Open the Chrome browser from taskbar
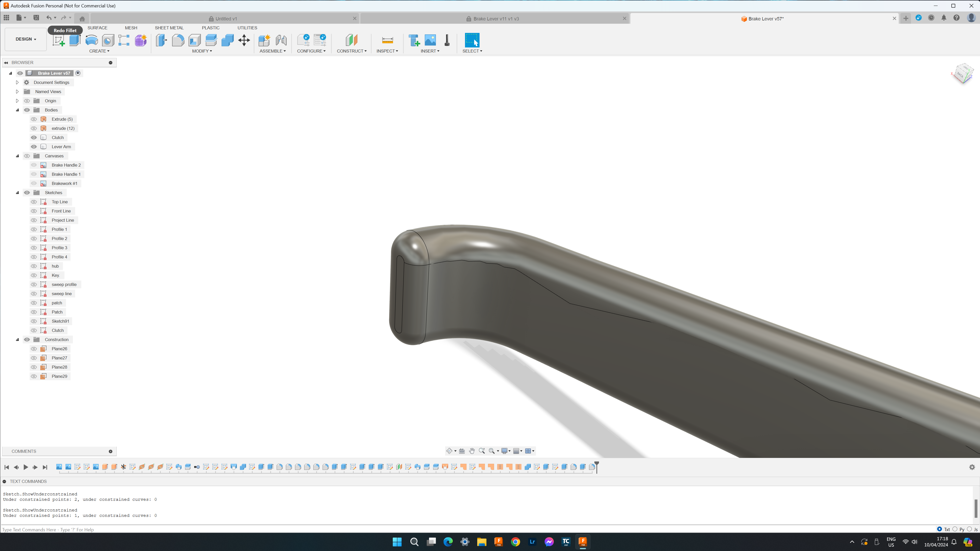Screen dimensions: 980x551 pos(515,542)
